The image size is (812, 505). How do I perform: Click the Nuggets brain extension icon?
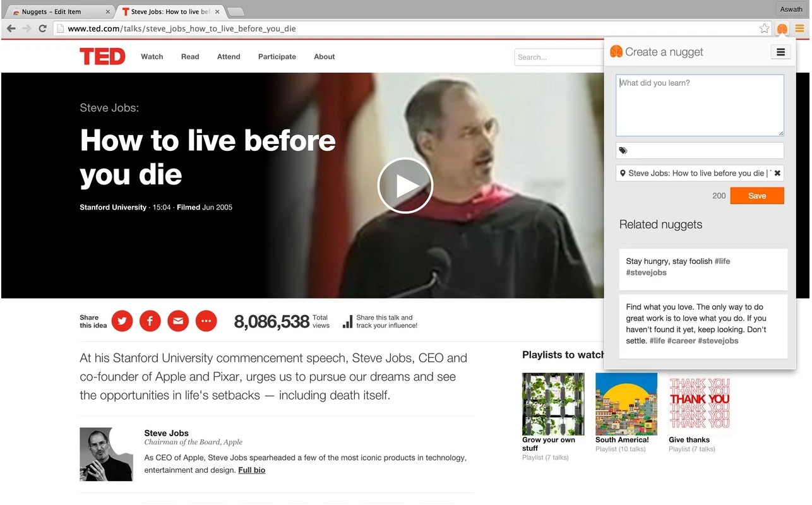(782, 28)
